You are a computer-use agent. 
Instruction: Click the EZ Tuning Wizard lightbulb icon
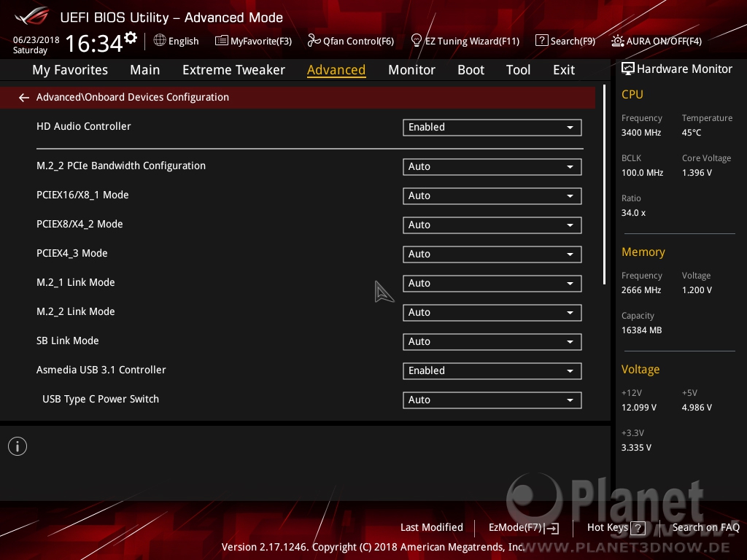coord(417,41)
